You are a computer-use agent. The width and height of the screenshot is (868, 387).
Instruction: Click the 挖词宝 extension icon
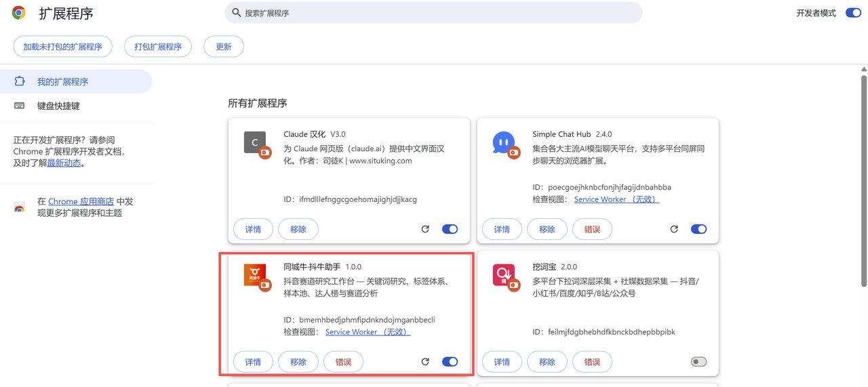504,275
